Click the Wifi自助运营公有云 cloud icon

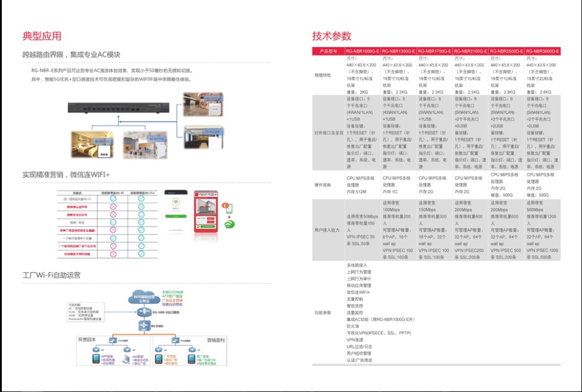[x=143, y=297]
